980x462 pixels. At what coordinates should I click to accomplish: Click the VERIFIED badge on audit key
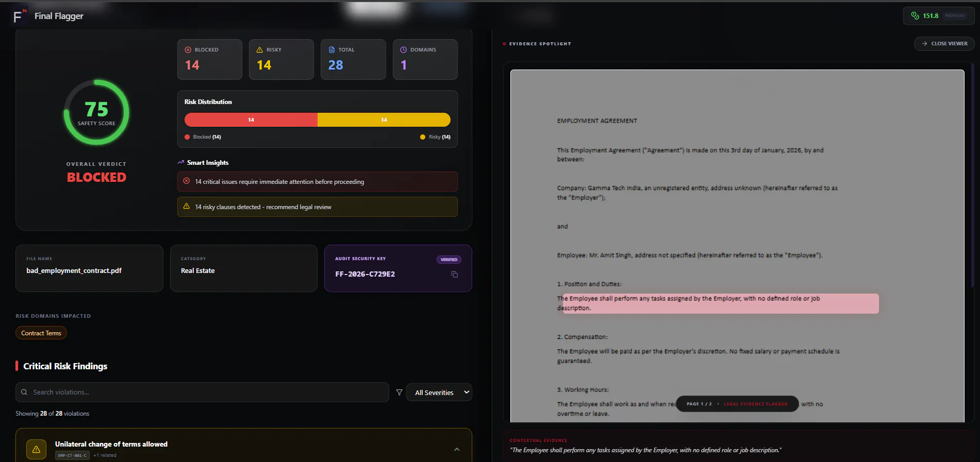point(449,260)
